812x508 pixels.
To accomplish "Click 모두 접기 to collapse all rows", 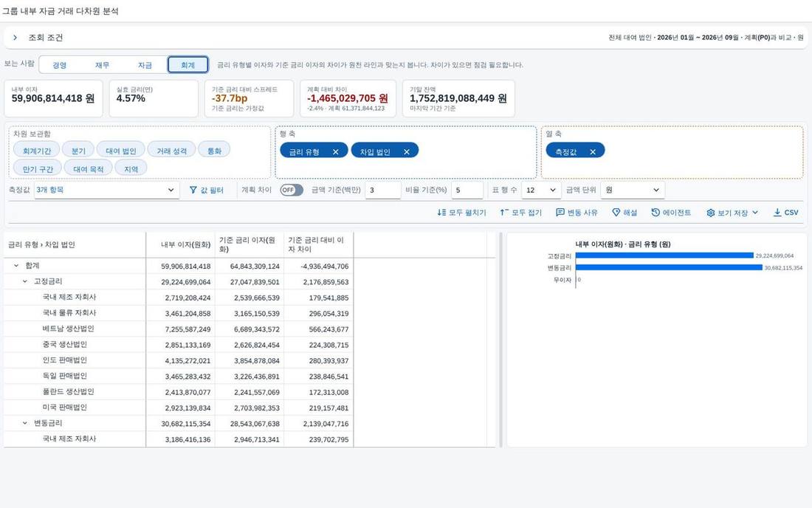I will (521, 213).
